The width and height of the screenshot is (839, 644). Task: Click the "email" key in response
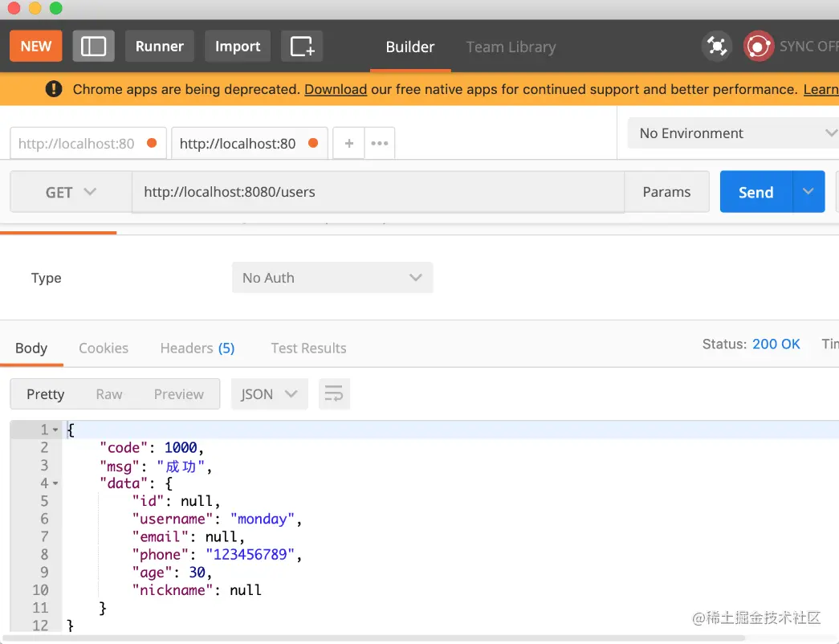pyautogui.click(x=160, y=536)
